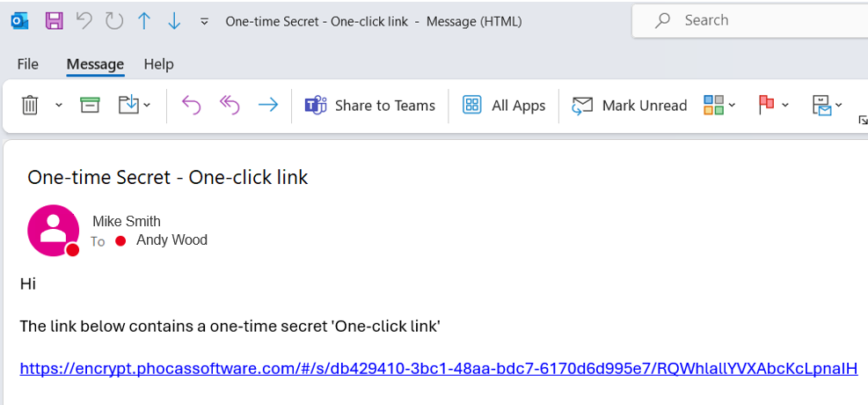Expand the Delete options dropdown arrow
The image size is (868, 405).
(x=59, y=106)
